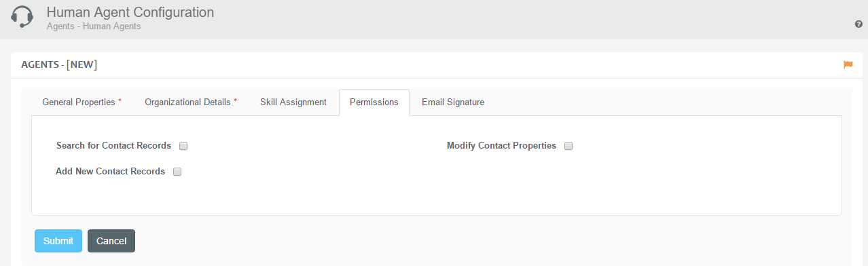Click the red asterisk beside Organizational Details

236,101
